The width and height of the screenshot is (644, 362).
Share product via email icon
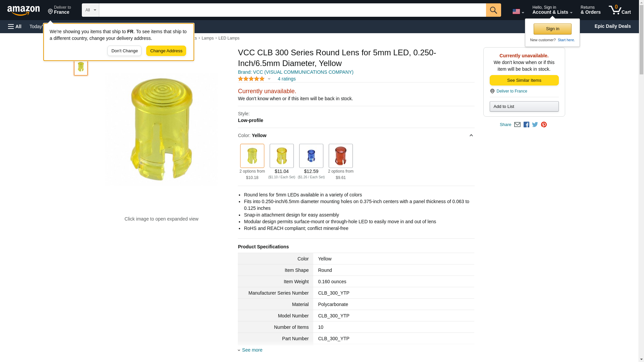[x=517, y=125]
